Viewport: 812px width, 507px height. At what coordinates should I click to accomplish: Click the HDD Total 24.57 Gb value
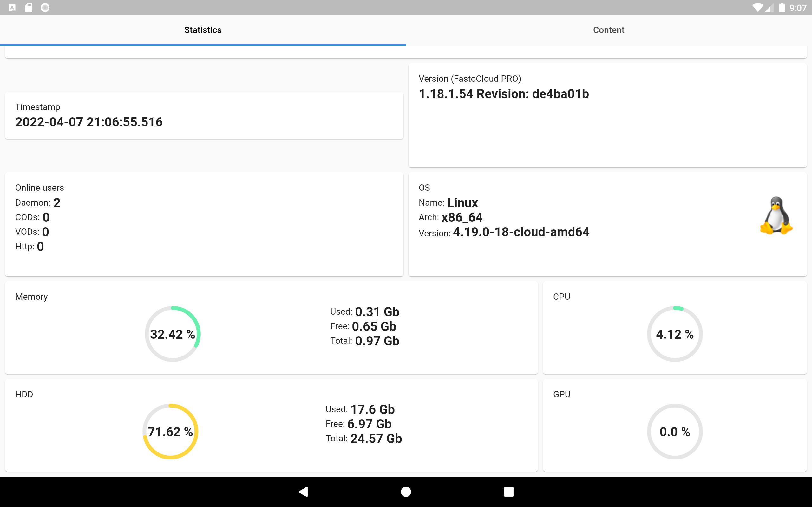click(376, 439)
